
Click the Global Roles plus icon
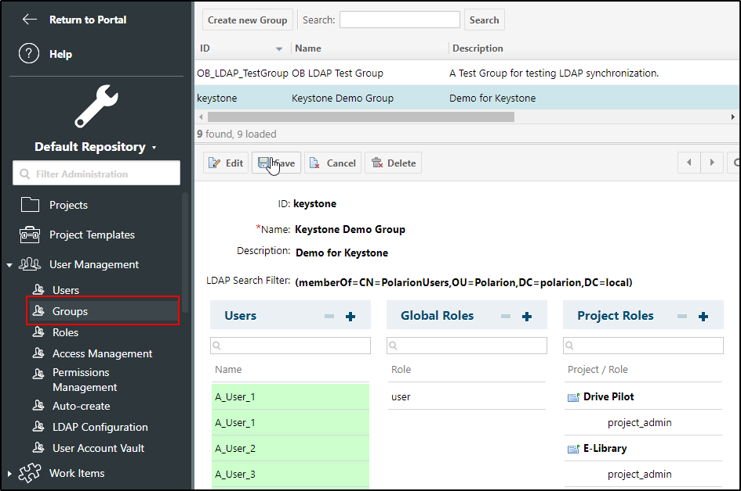click(527, 316)
